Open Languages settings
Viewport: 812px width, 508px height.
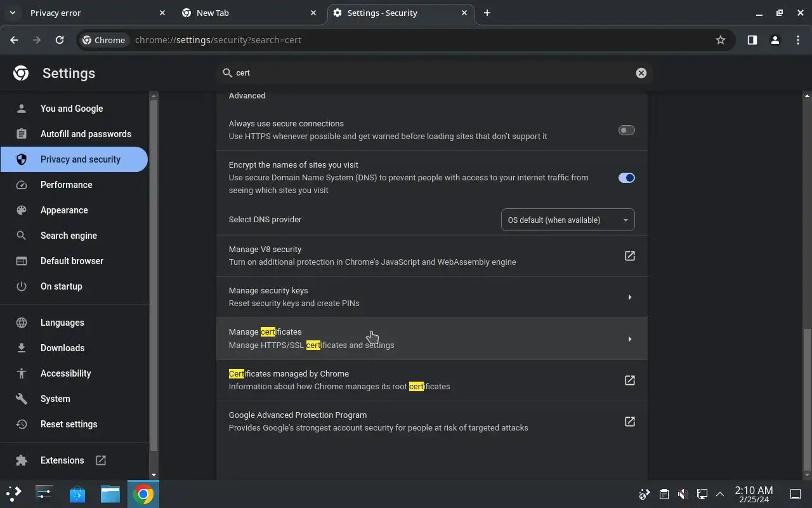74,323
